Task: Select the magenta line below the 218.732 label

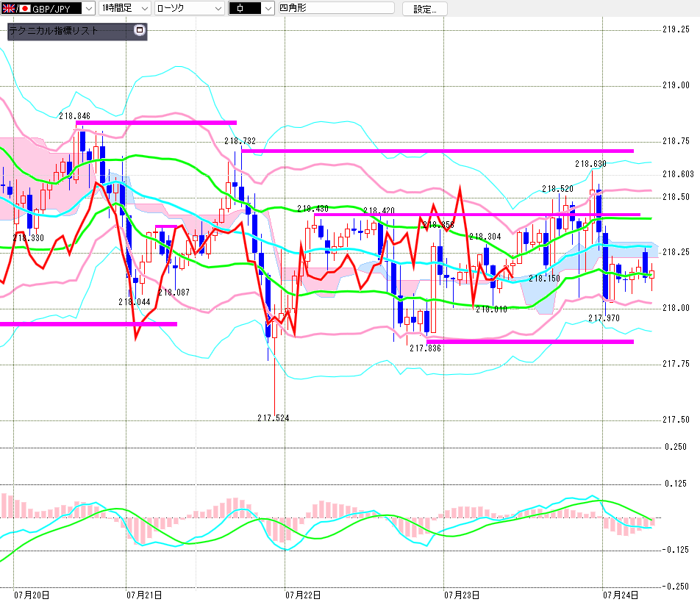Action: click(x=438, y=151)
